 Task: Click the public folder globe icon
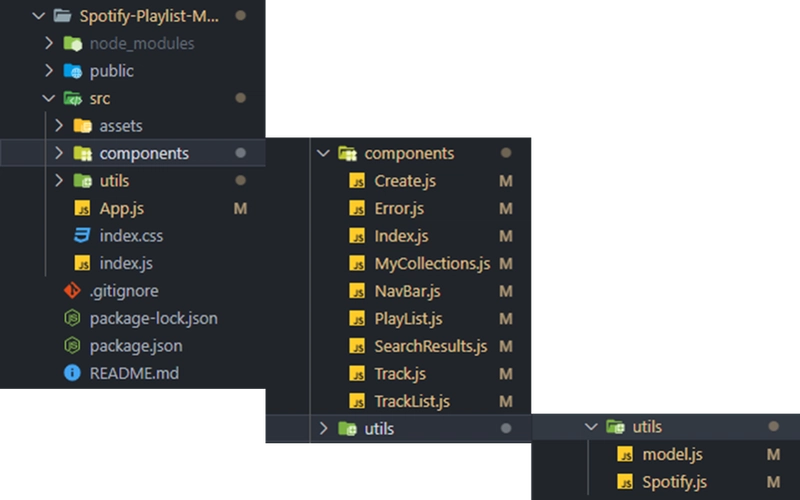pyautogui.click(x=72, y=71)
